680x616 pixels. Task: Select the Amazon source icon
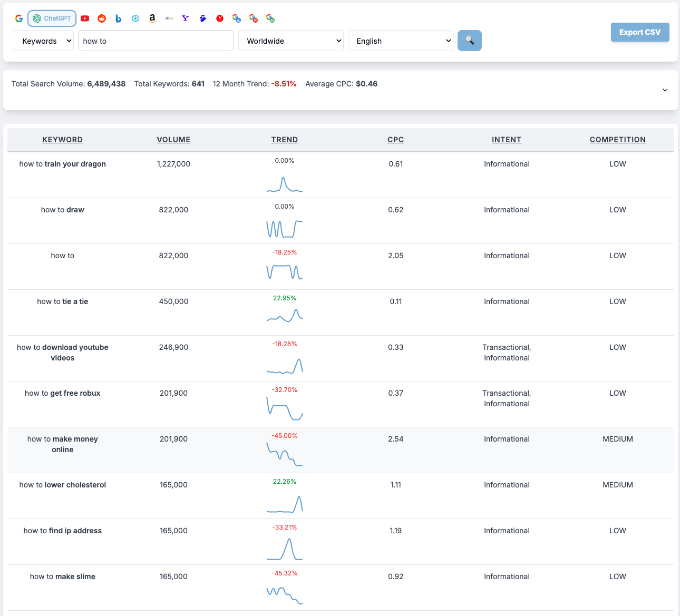tap(152, 18)
